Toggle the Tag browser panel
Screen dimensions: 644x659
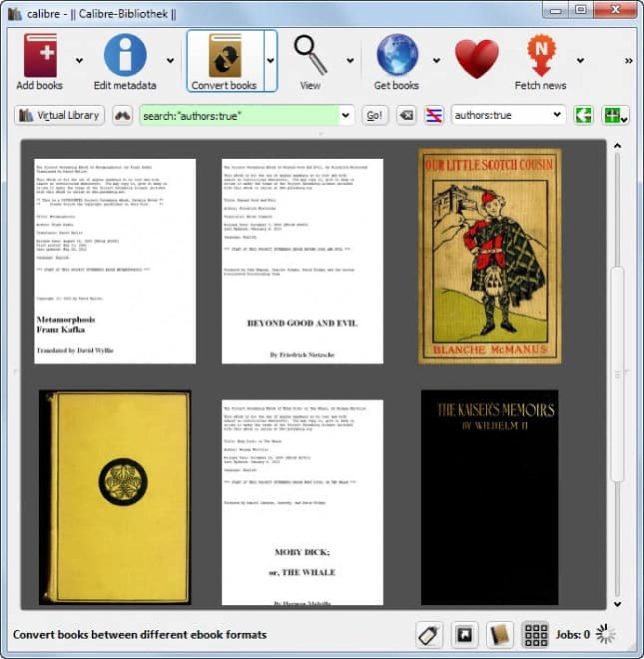coord(428,634)
